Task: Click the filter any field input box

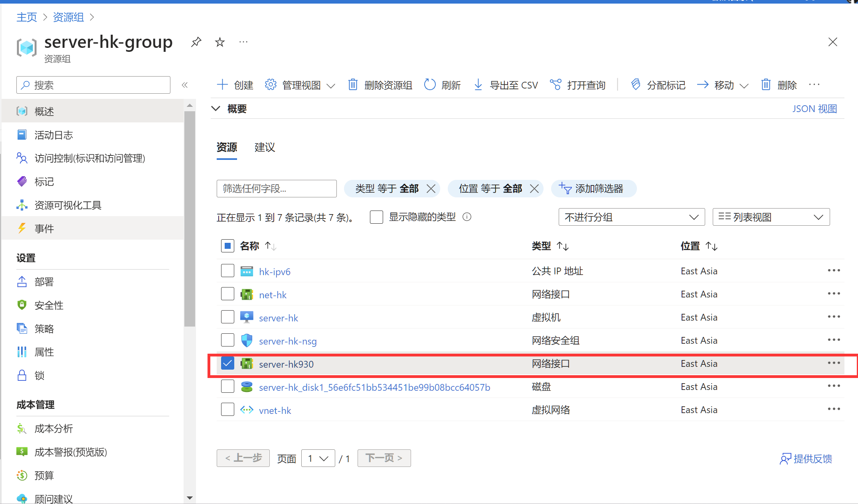Action: [x=277, y=189]
